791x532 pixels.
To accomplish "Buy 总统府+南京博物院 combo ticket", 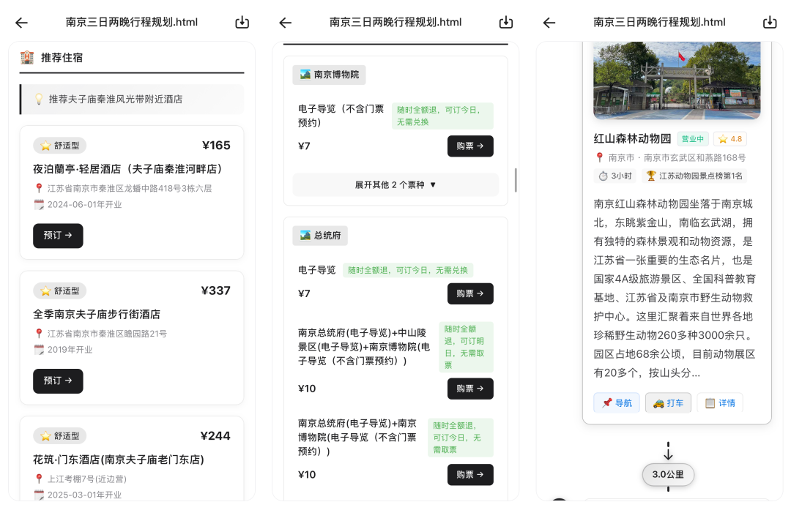I will (x=470, y=475).
